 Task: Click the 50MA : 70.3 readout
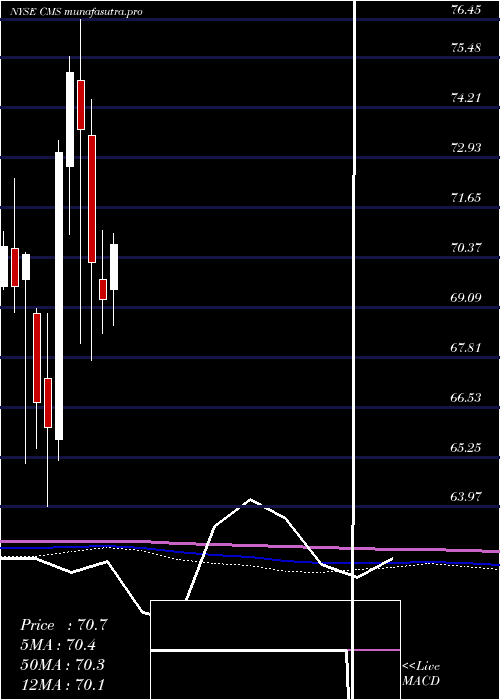[62, 664]
